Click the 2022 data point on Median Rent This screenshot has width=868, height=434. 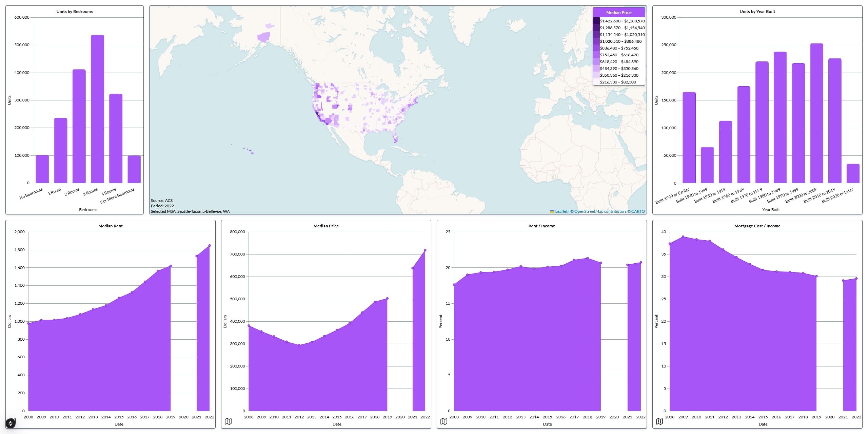pyautogui.click(x=210, y=245)
